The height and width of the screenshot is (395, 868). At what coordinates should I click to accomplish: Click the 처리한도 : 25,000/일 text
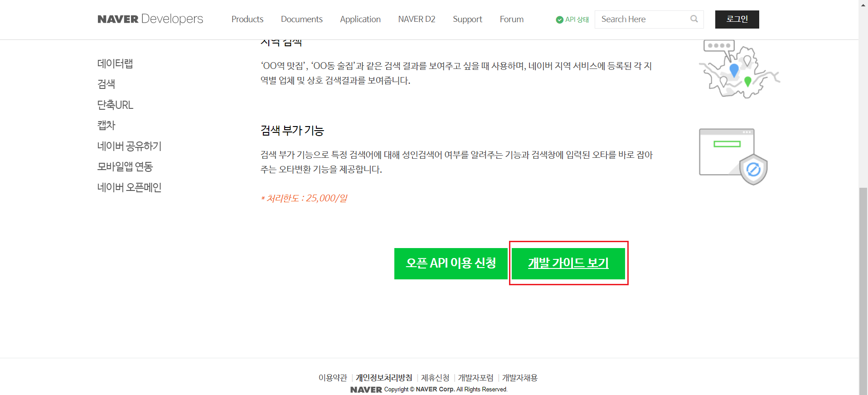point(304,198)
